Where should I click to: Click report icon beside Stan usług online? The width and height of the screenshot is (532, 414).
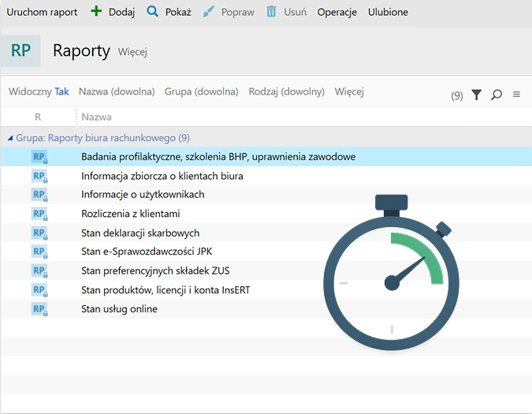click(x=39, y=309)
